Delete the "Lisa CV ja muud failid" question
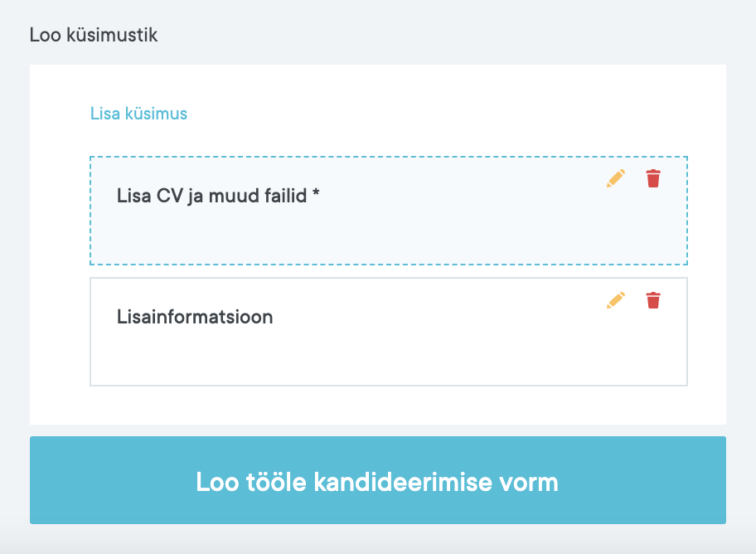 click(x=653, y=178)
